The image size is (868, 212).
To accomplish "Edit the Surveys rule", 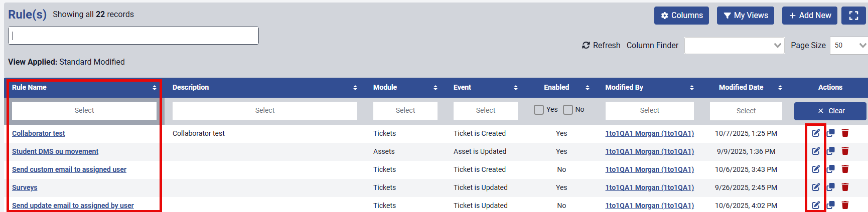I will click(816, 187).
